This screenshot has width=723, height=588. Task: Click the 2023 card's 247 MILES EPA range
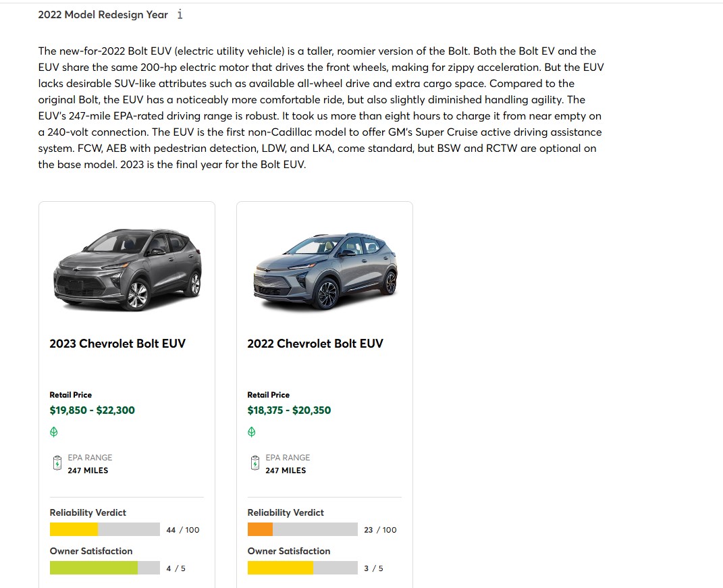point(88,471)
